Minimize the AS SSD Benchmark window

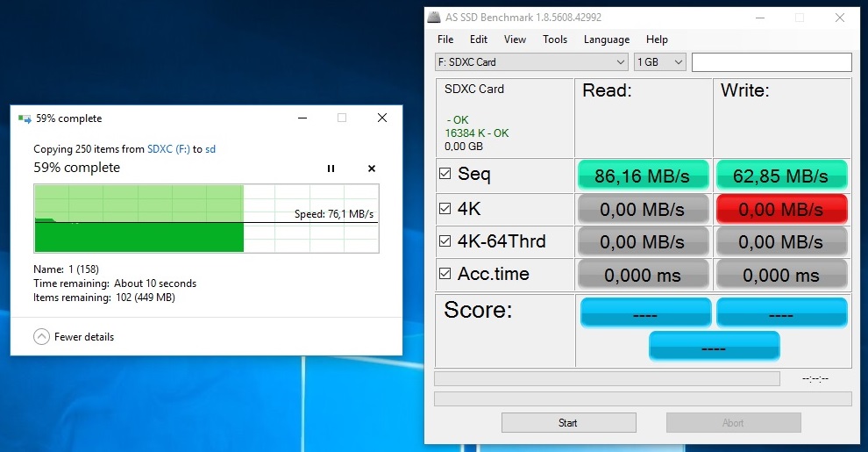click(x=760, y=18)
